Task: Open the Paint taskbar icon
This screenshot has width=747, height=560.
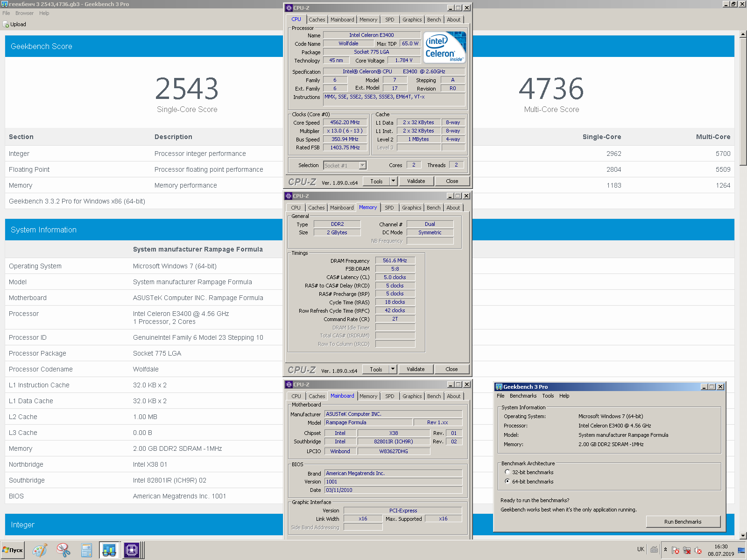Action: tap(40, 550)
